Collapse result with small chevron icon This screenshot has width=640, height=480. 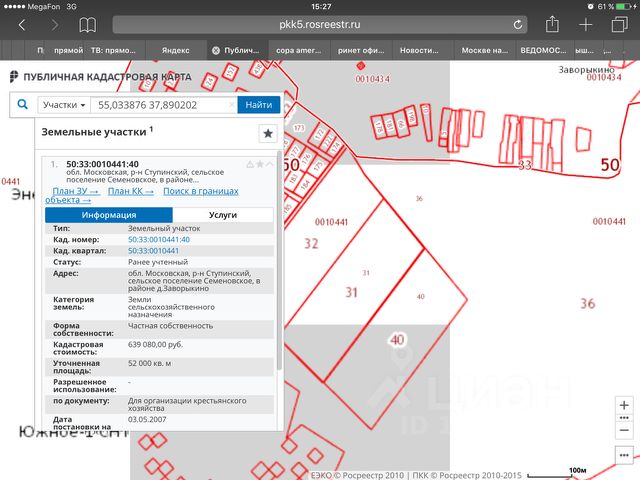tap(269, 164)
